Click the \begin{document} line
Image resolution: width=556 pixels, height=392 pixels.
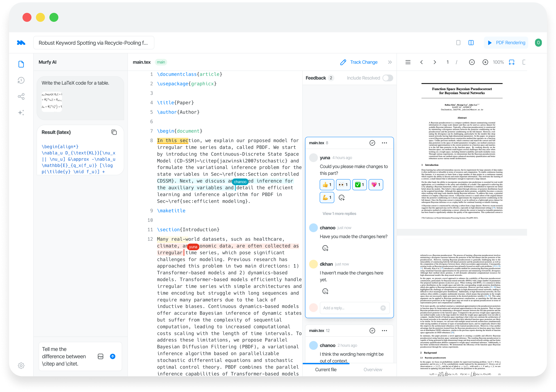click(x=180, y=131)
